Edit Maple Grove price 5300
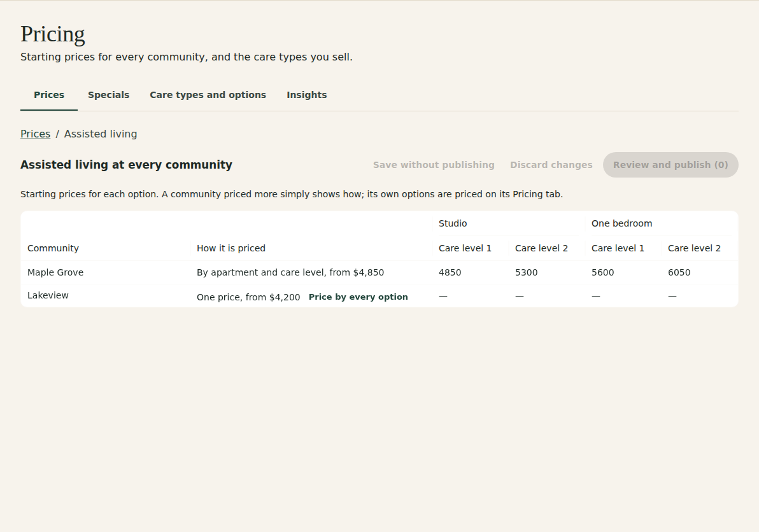The width and height of the screenshot is (759, 532). [526, 272]
